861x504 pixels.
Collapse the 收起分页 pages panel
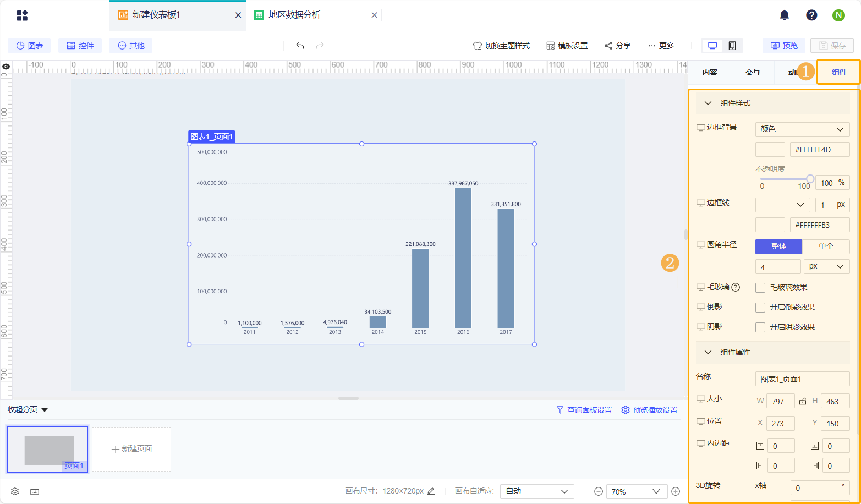click(28, 410)
